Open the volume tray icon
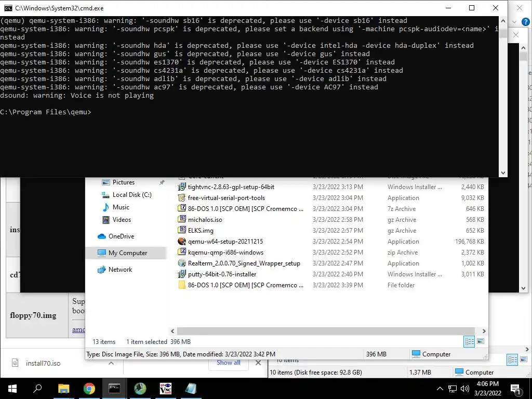 [465, 389]
